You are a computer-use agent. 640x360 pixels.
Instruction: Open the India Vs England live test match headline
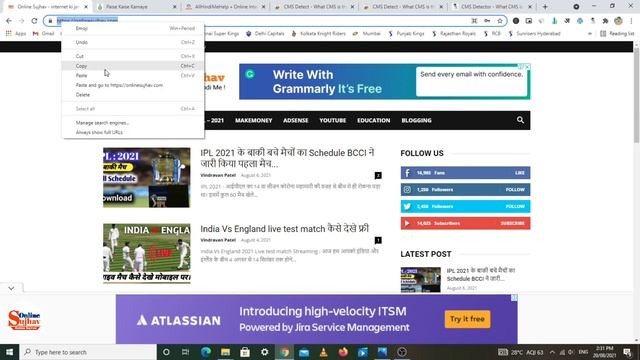point(284,229)
